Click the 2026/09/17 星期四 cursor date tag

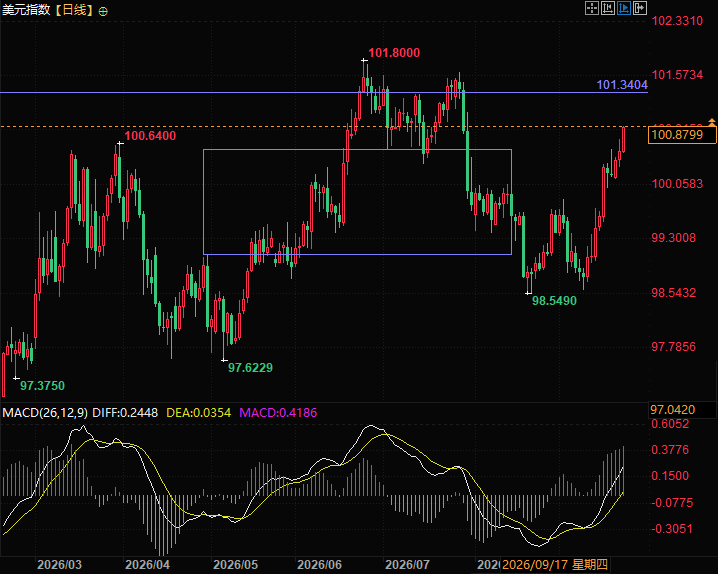555,565
